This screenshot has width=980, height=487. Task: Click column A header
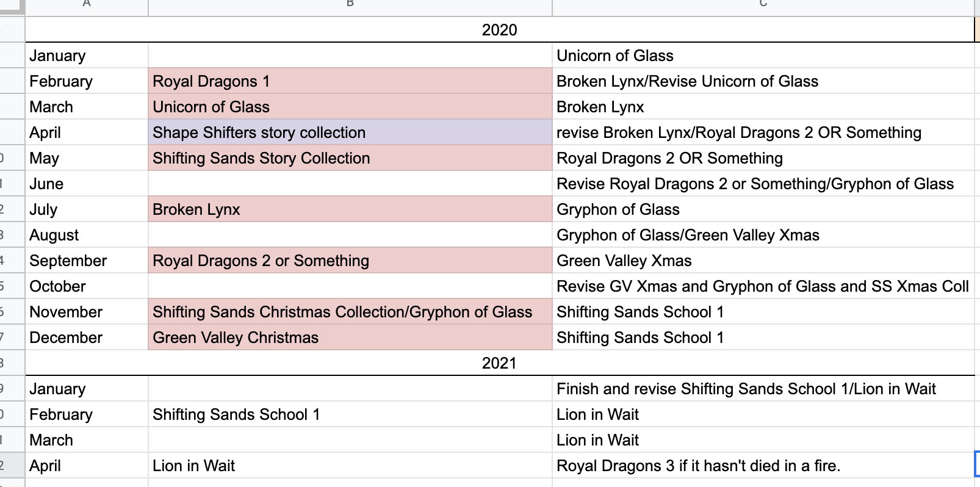[87, 5]
